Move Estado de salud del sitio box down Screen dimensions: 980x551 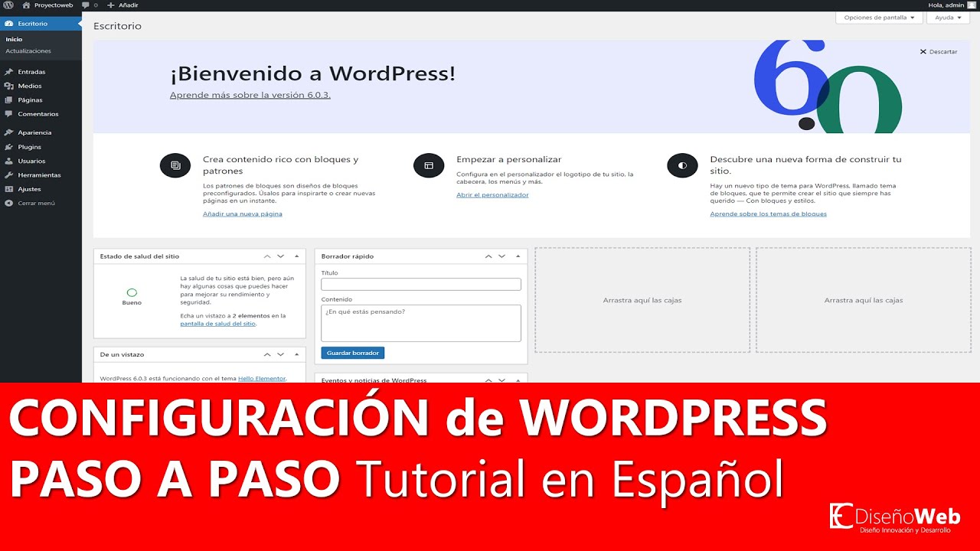[x=281, y=256]
